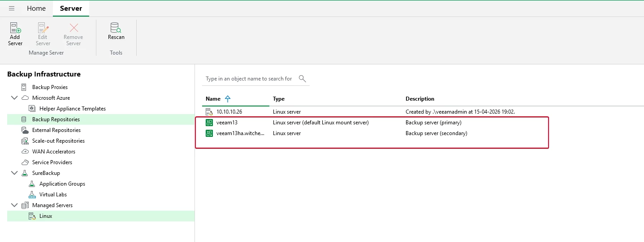The image size is (644, 242).
Task: Click the Remove Server ribbon button
Action: 73,34
